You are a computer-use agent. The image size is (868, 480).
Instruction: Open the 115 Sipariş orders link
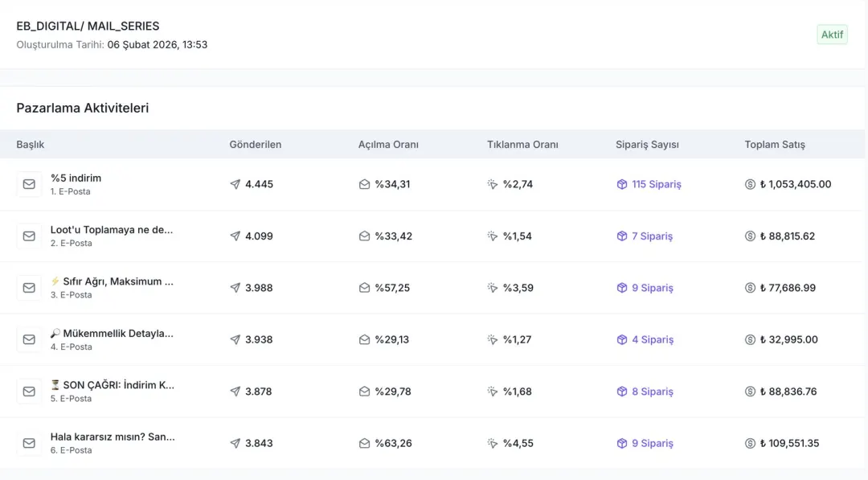pos(657,184)
